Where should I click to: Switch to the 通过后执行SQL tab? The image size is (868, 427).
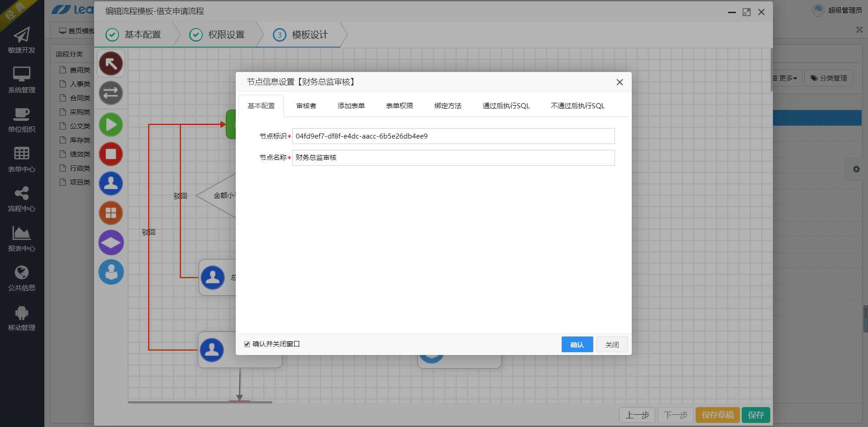[506, 106]
